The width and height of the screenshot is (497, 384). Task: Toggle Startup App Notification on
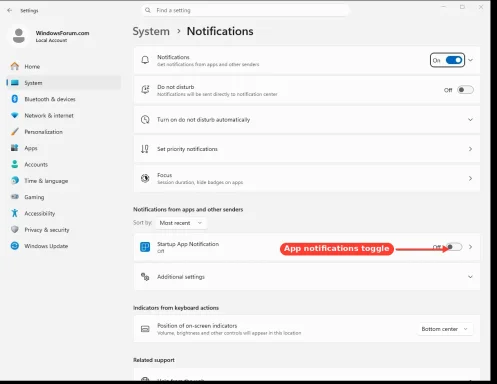pyautogui.click(x=454, y=247)
